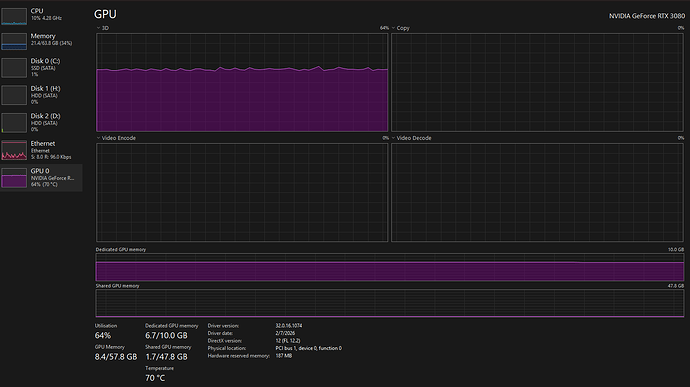Click the 3D utilisation purple graph
The width and height of the screenshot is (690, 387).
[x=242, y=82]
